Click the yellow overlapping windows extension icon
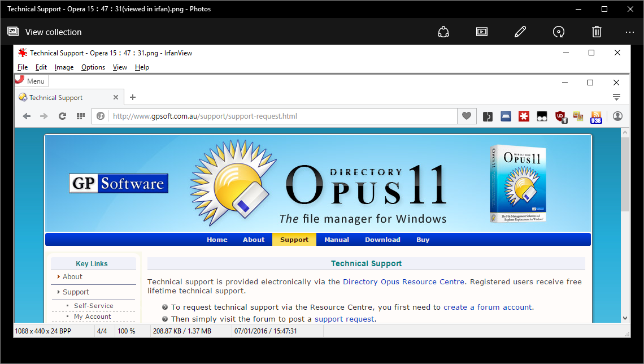 pos(578,116)
